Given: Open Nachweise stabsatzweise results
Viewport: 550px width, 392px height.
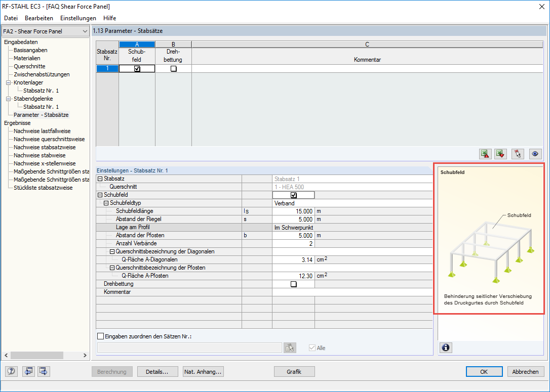Looking at the screenshot, I should pos(45,147).
